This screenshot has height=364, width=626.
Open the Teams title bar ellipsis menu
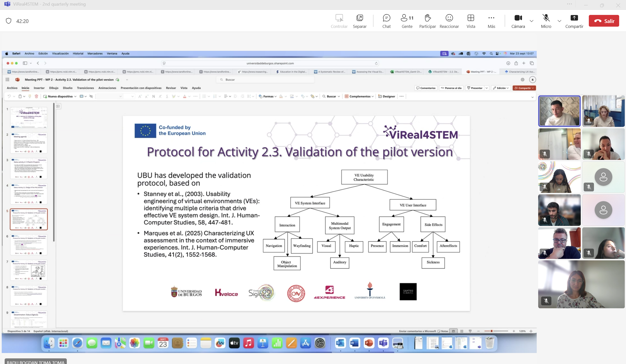[x=569, y=4]
